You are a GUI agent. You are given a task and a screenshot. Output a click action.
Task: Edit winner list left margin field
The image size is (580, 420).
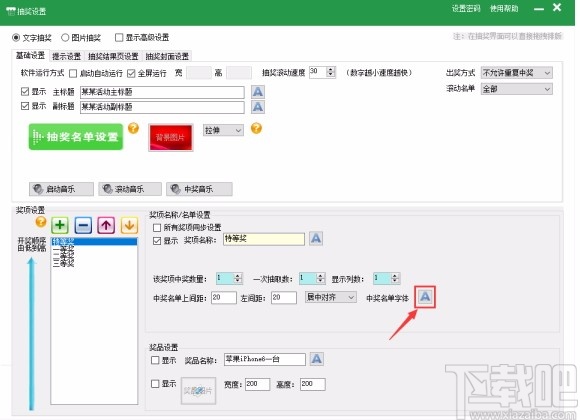pos(284,298)
